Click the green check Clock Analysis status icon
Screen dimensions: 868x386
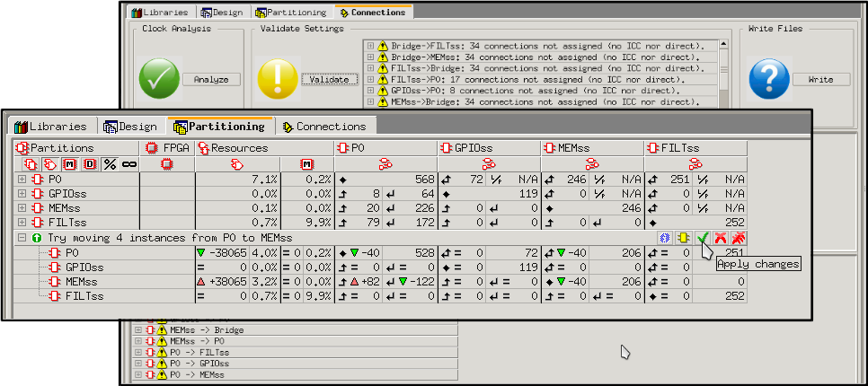pos(159,79)
